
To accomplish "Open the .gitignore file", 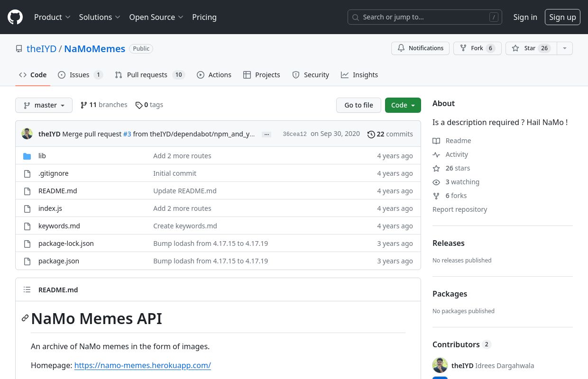I will (x=53, y=173).
